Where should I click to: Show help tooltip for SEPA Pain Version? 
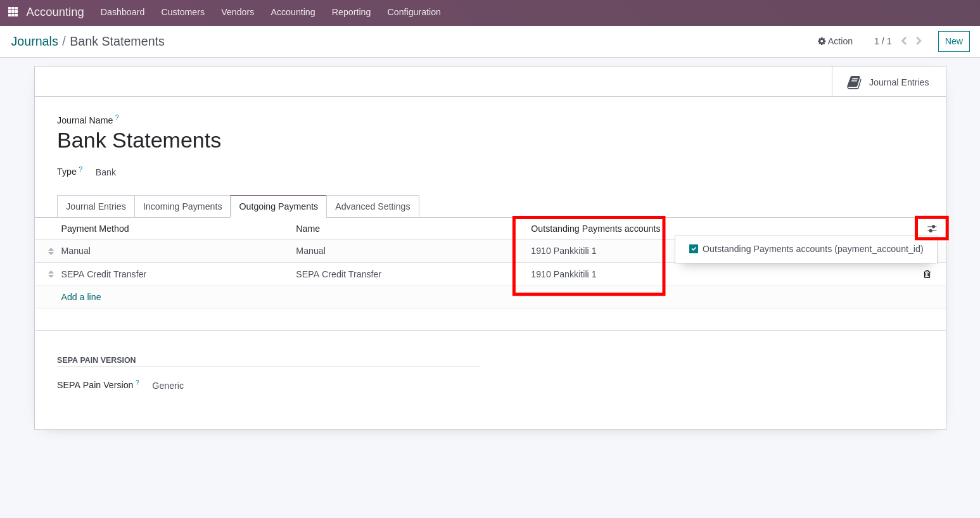[137, 382]
